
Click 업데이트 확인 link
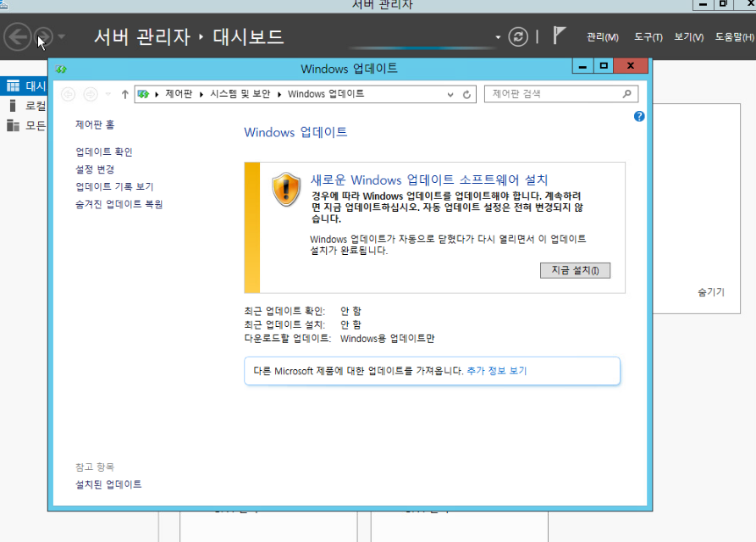click(x=103, y=152)
